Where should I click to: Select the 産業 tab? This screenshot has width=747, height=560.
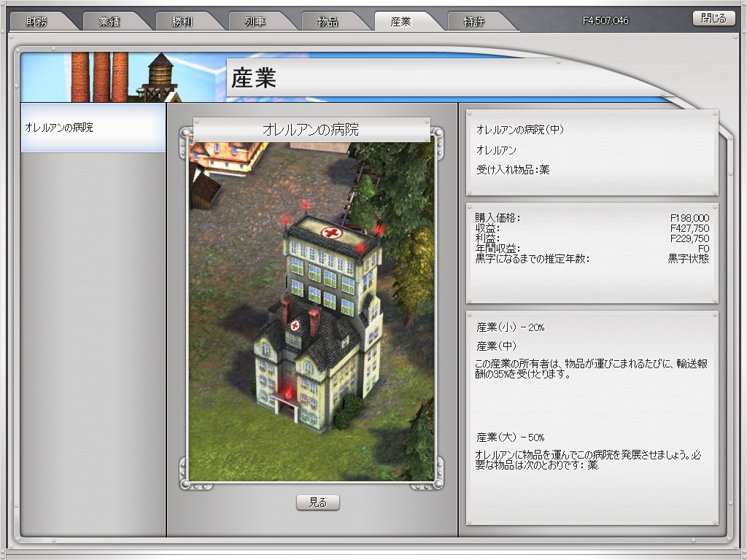402,22
